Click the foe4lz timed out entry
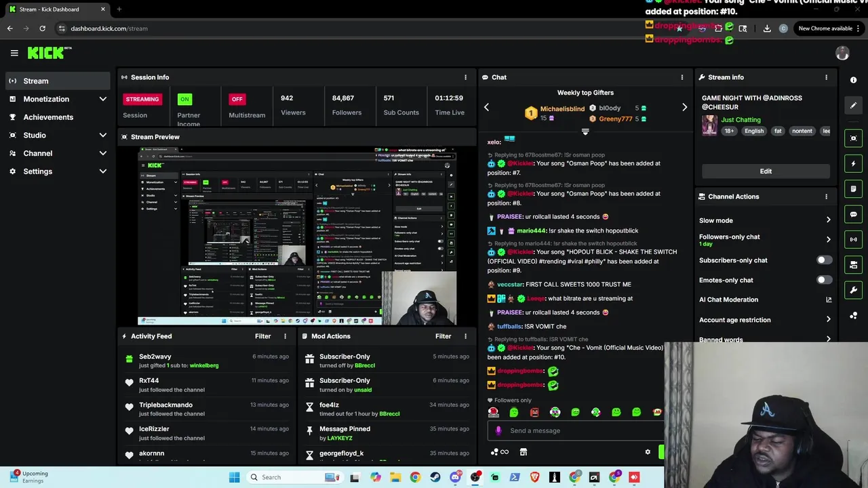 point(388,409)
